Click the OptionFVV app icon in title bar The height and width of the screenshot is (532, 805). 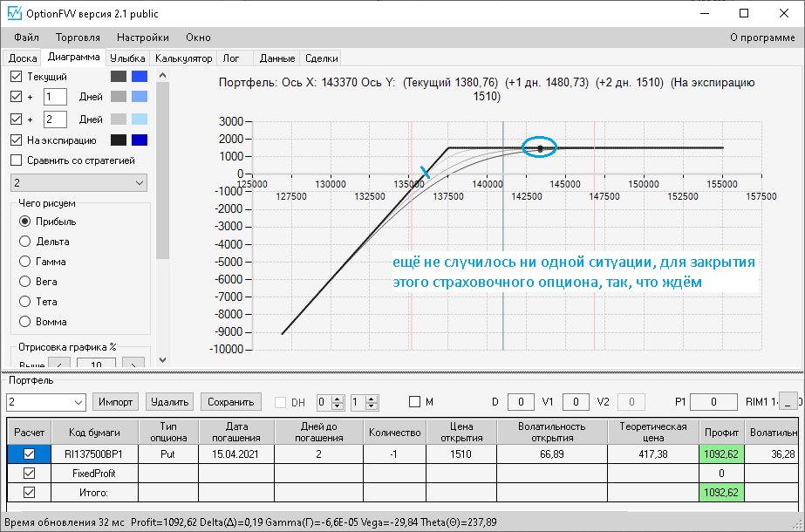click(14, 14)
